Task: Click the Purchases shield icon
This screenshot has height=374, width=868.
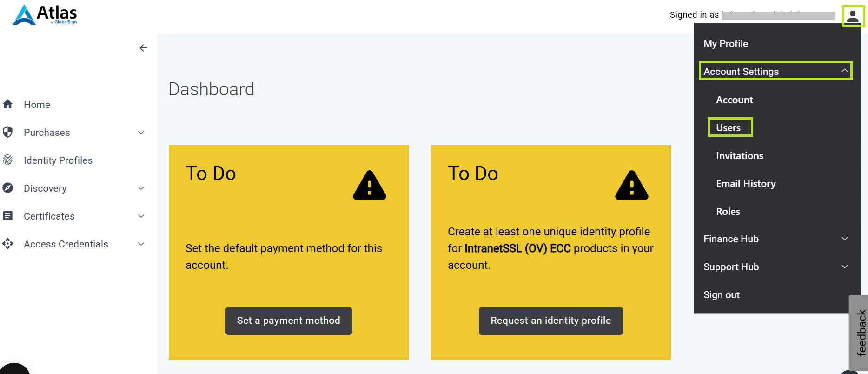Action: pyautogui.click(x=8, y=132)
